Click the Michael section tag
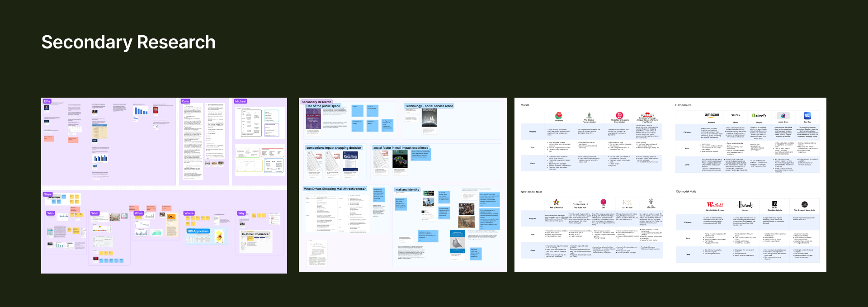The height and width of the screenshot is (307, 868). (240, 101)
